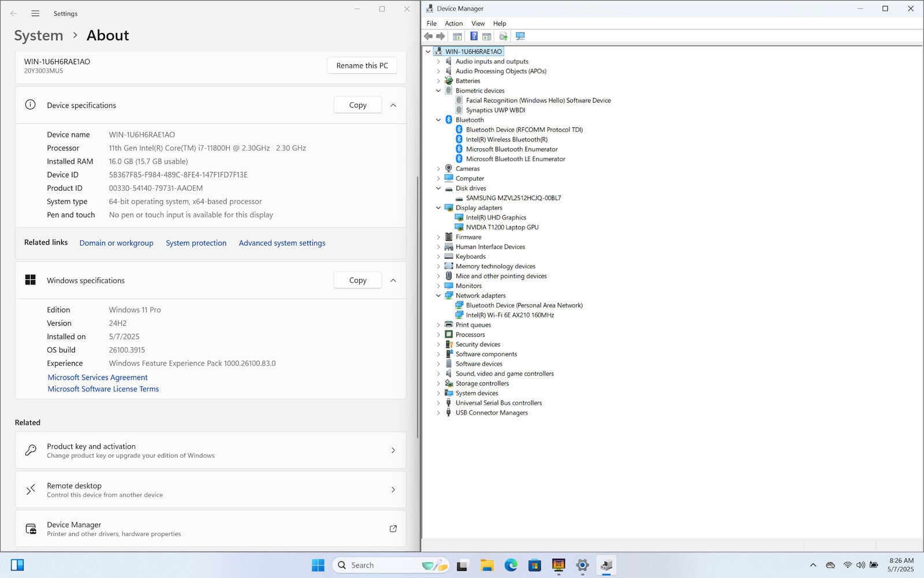Launch File Explorer from the taskbar

click(x=487, y=565)
